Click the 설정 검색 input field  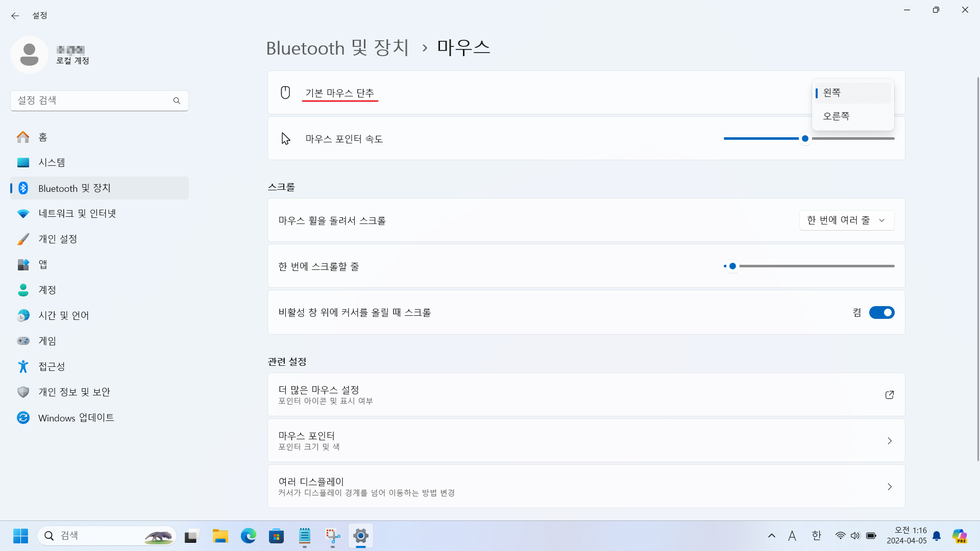pos(100,101)
